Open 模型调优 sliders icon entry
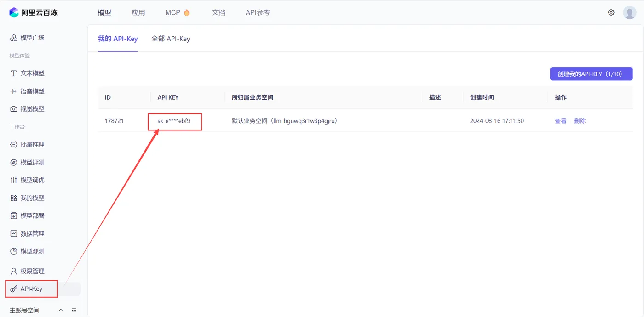This screenshot has height=317, width=644. (14, 180)
